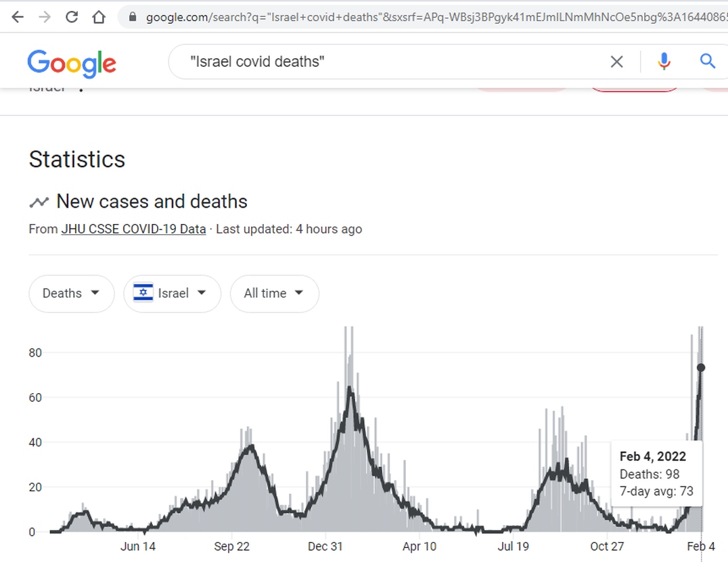The width and height of the screenshot is (728, 569).
Task: Click the padlock site security icon
Action: pyautogui.click(x=133, y=17)
